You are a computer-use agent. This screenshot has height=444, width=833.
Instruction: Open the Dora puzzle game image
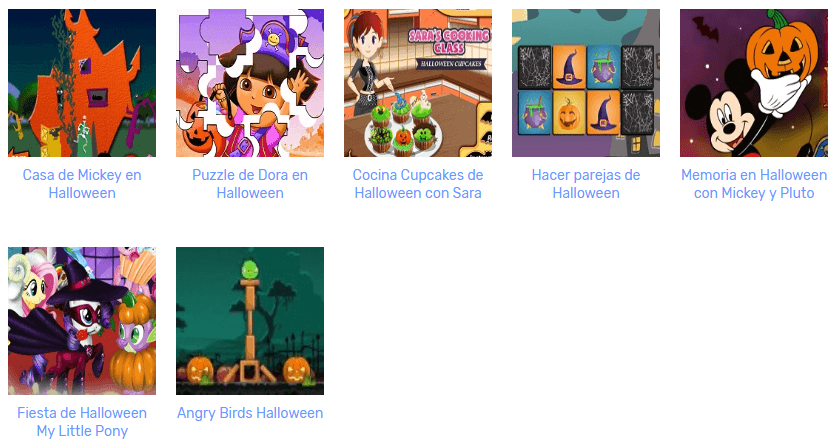click(250, 83)
